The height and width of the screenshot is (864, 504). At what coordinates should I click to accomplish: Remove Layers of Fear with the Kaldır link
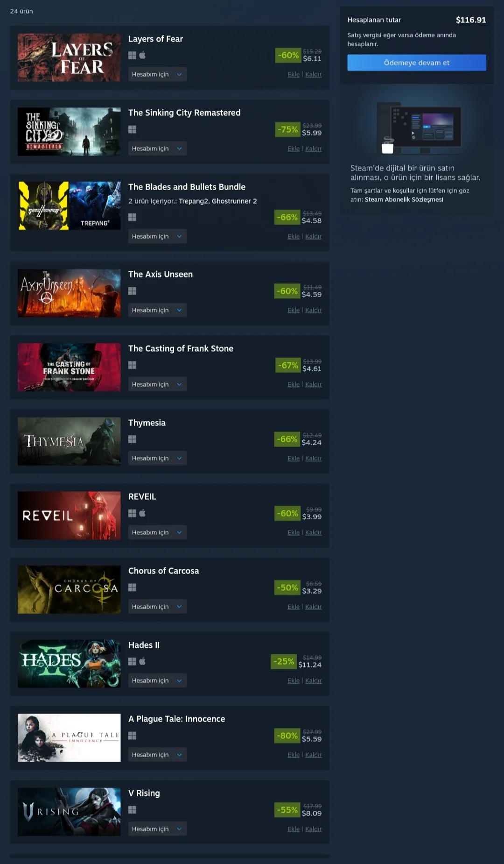coord(313,74)
